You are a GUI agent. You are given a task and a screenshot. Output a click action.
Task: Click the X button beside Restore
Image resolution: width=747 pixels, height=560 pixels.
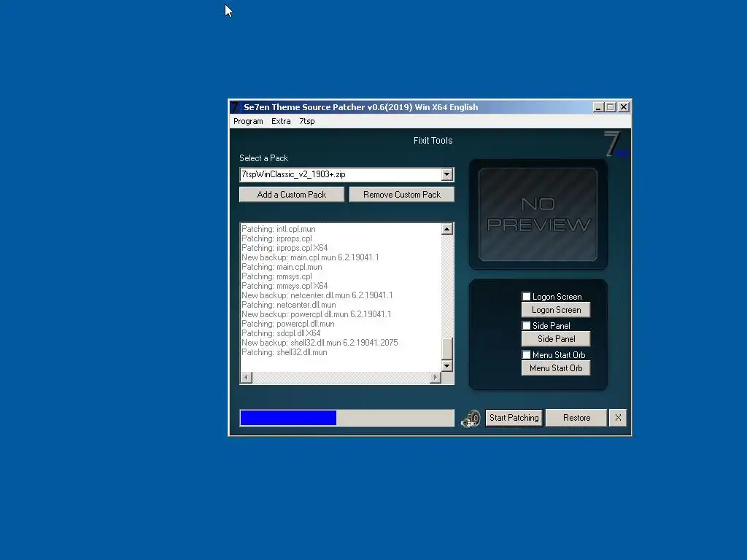click(x=618, y=418)
